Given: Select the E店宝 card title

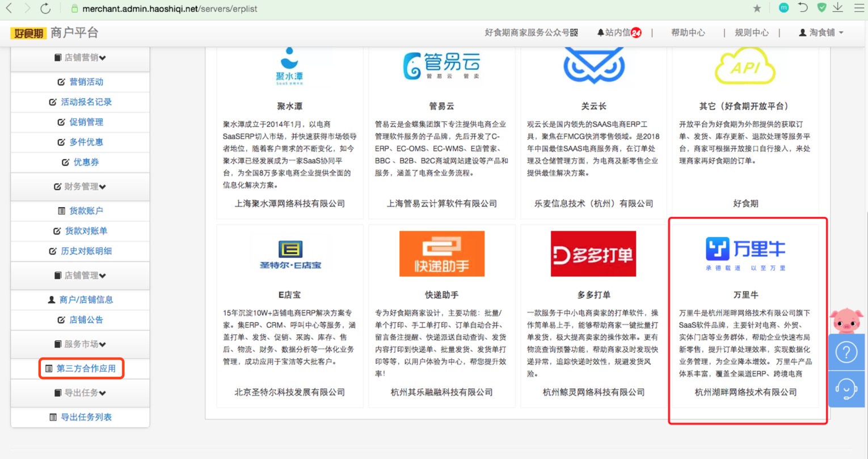Looking at the screenshot, I should pos(289,295).
